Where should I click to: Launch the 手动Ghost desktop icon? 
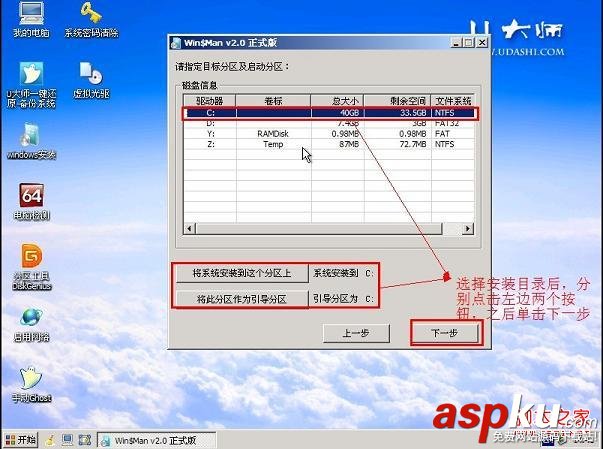coord(31,384)
